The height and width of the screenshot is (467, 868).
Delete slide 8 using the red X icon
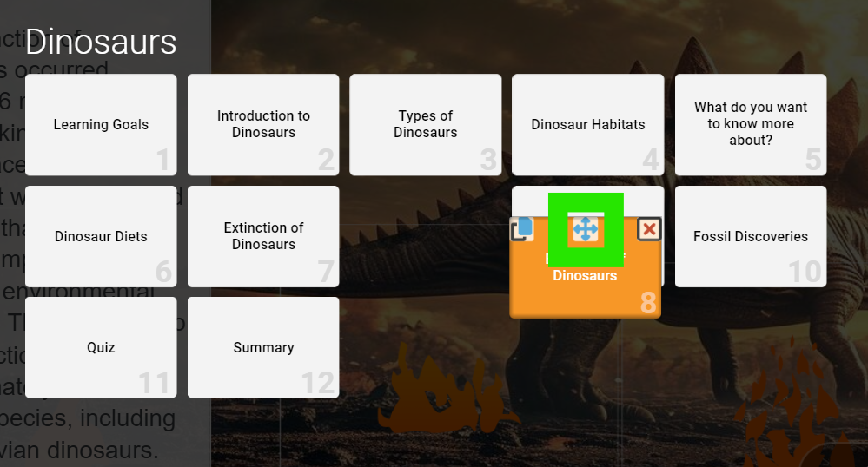(x=649, y=229)
